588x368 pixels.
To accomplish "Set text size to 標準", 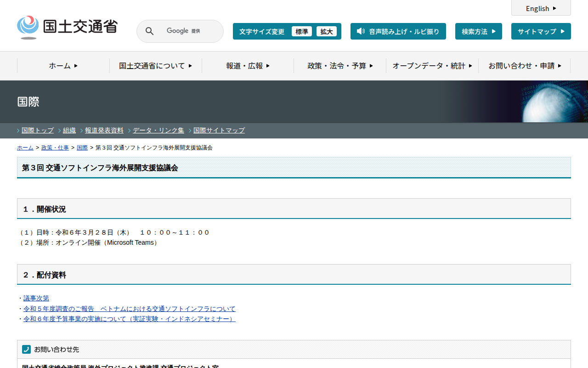I will 302,31.
